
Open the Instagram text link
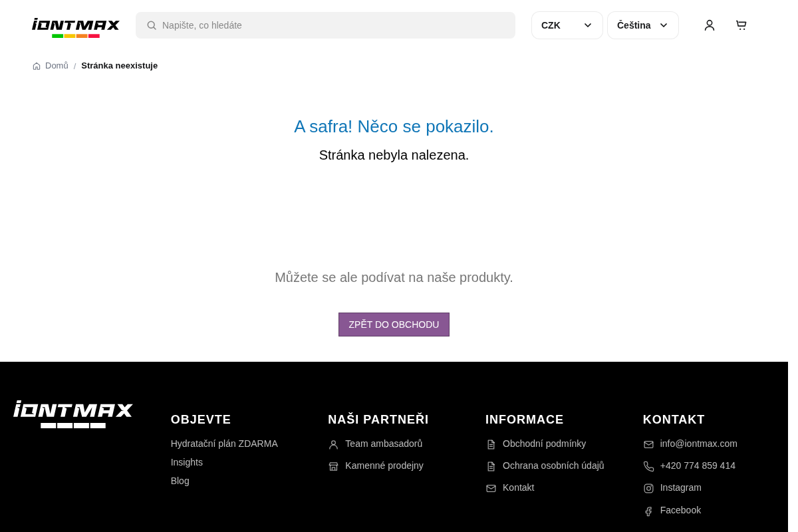680,487
